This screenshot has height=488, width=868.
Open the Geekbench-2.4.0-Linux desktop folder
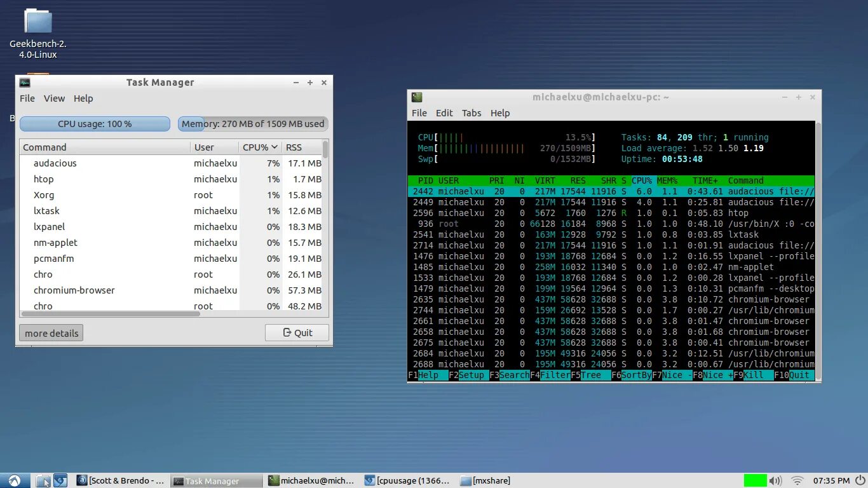tap(38, 33)
